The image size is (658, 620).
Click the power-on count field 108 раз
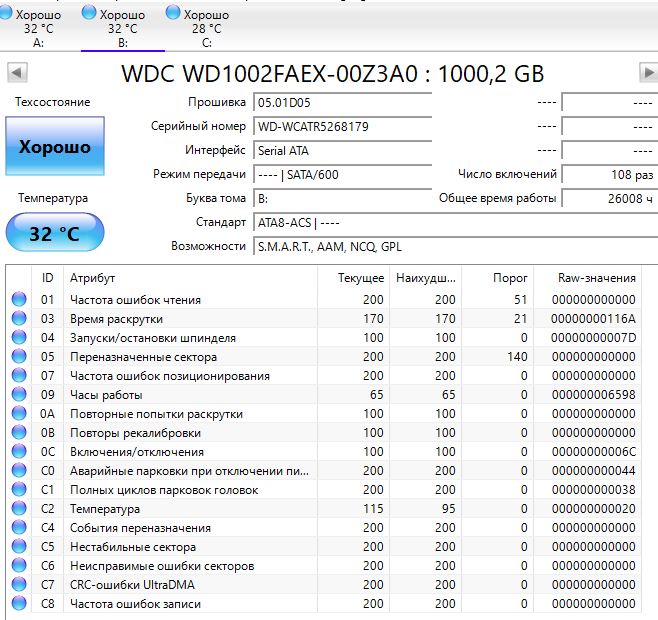[610, 175]
